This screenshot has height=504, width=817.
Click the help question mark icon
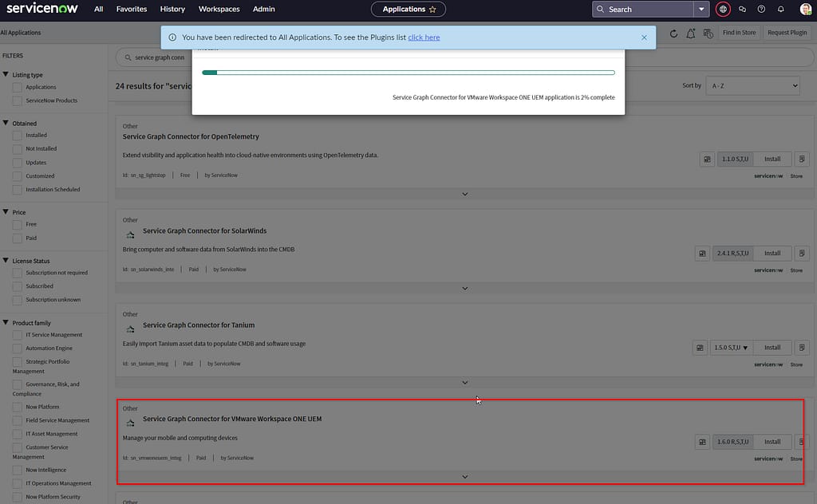point(761,9)
